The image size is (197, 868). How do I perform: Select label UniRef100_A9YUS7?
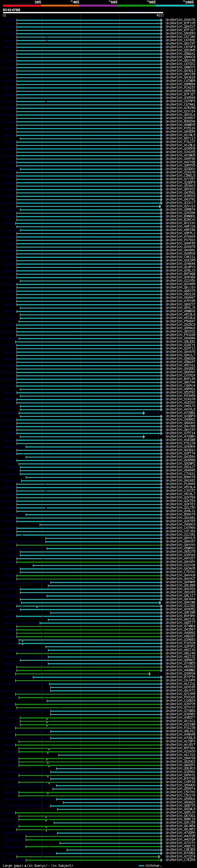click(x=180, y=558)
